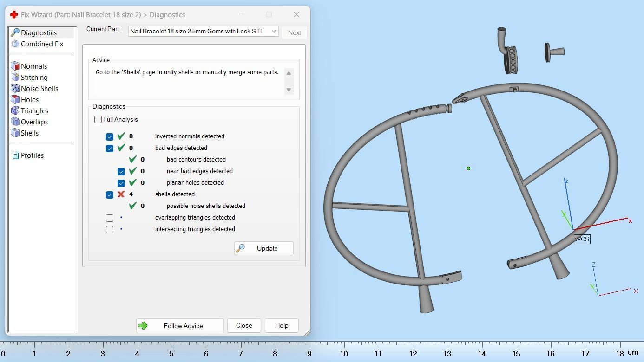Click the green check beside bad contours detected
The width and height of the screenshot is (644, 362).
coord(133,159)
